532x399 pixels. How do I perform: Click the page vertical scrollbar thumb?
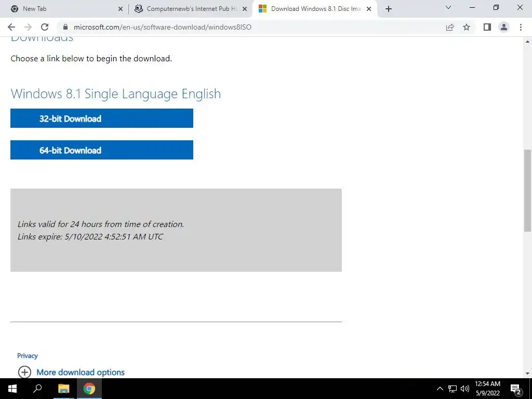tap(528, 190)
